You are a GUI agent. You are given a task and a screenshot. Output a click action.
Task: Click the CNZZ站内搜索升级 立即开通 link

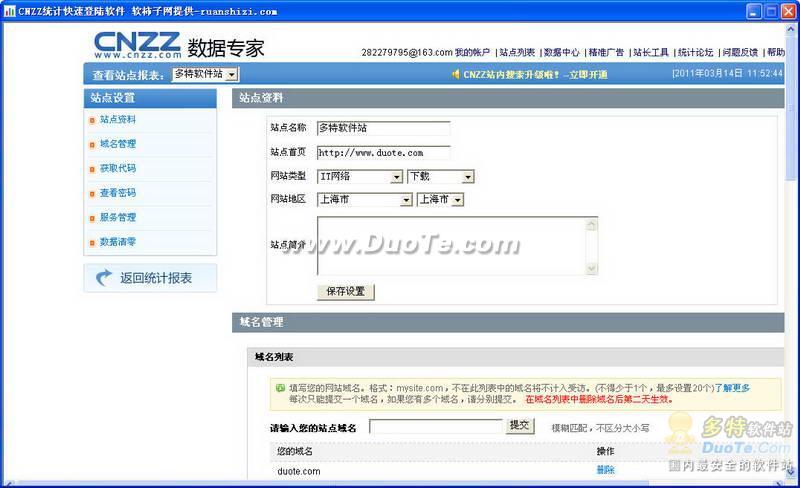(x=535, y=75)
